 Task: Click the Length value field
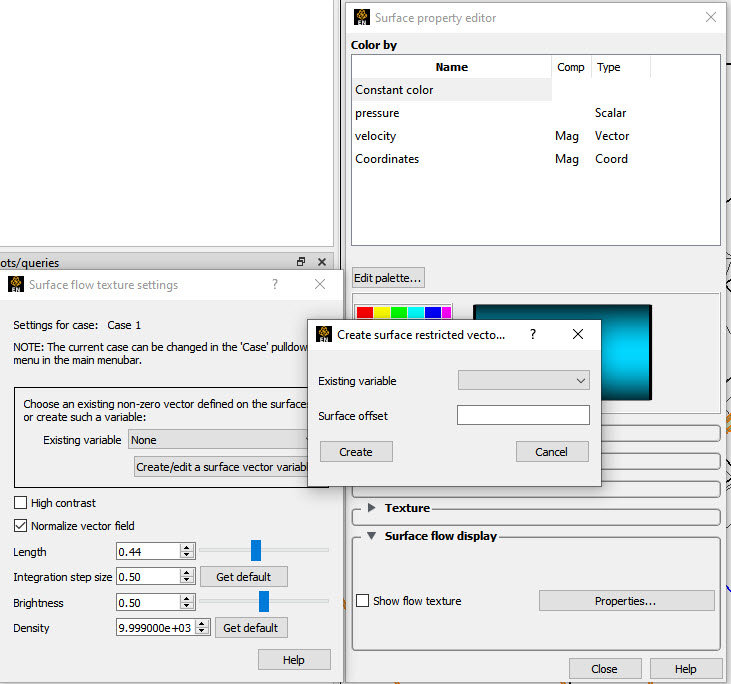(148, 551)
